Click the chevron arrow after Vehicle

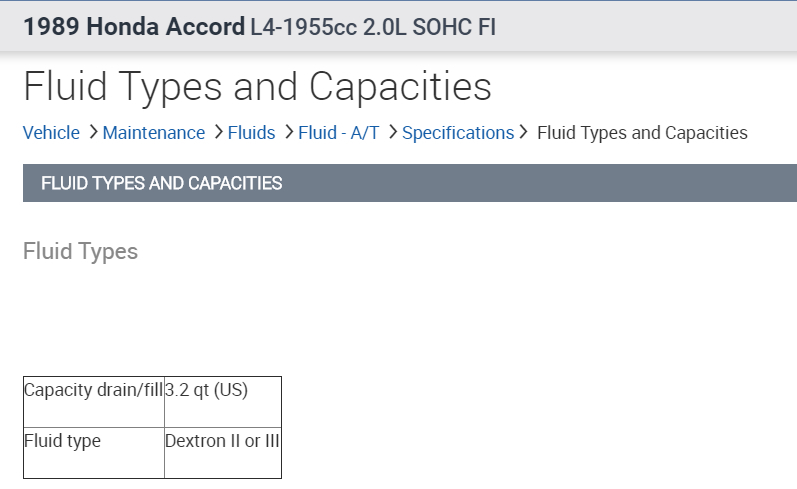92,132
